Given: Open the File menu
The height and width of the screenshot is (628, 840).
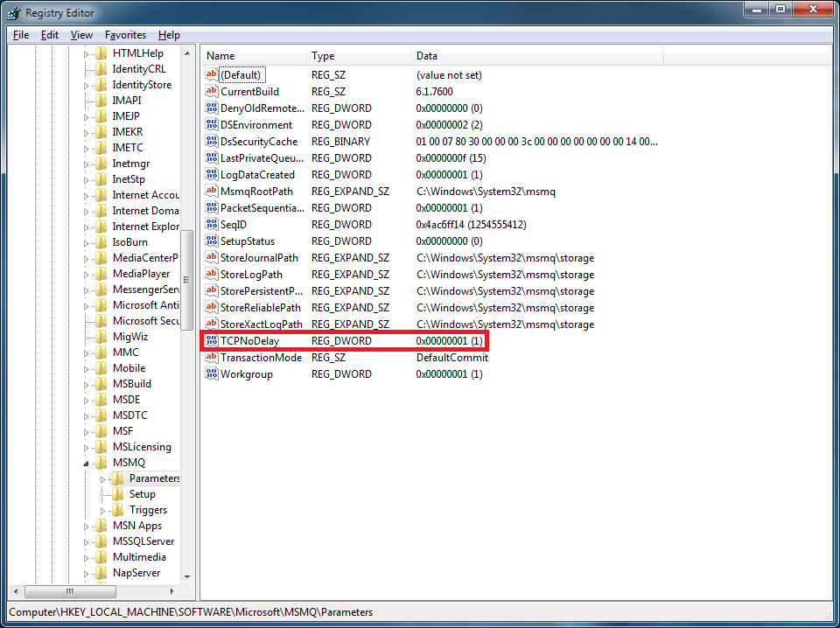Looking at the screenshot, I should [21, 35].
